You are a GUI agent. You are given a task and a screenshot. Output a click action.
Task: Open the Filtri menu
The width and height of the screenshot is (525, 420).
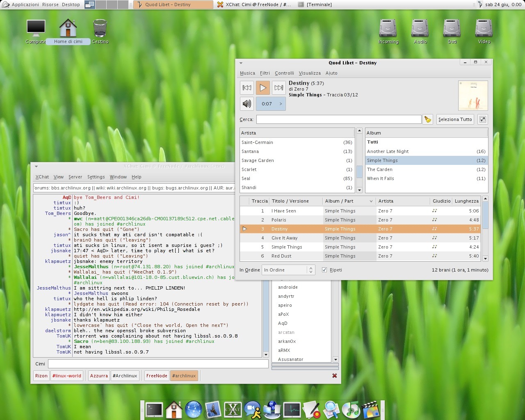tap(265, 73)
